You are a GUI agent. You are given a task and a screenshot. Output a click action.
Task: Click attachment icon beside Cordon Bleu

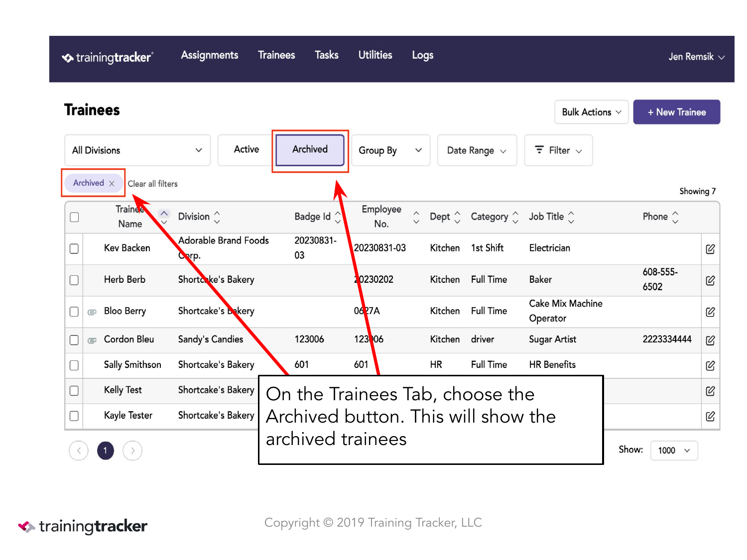[x=92, y=340]
